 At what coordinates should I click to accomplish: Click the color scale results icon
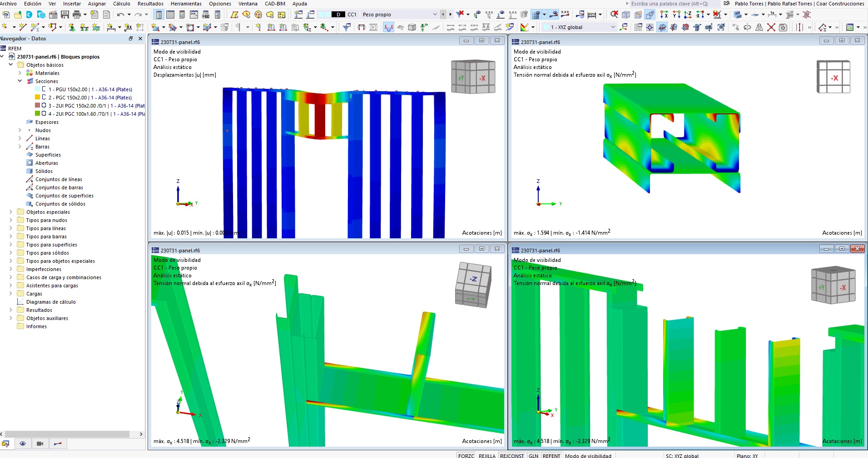[x=525, y=27]
